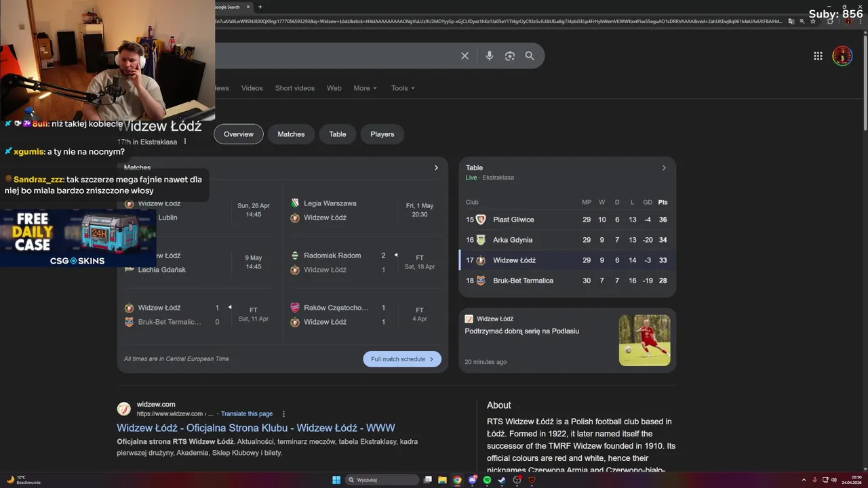The width and height of the screenshot is (868, 488).
Task: Start voice search with the microphone icon
Action: pos(489,56)
